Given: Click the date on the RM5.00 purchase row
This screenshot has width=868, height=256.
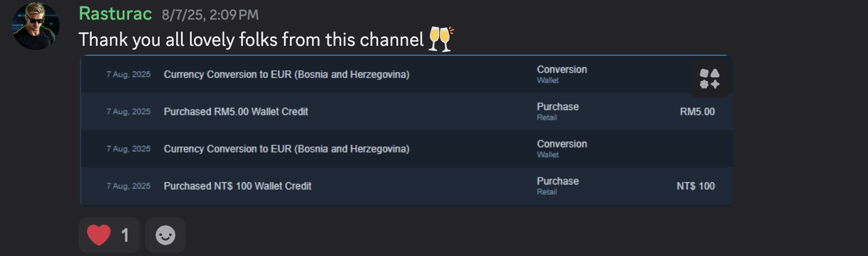Looking at the screenshot, I should click(128, 111).
